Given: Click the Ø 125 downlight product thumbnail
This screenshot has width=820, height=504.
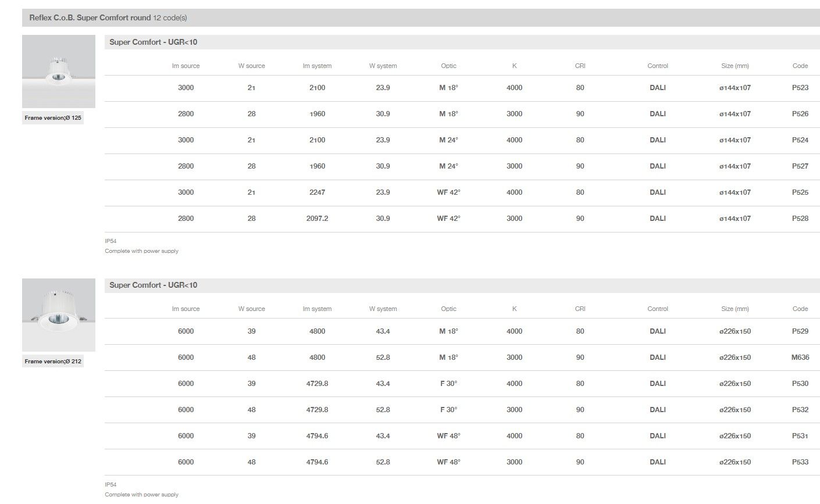Looking at the screenshot, I should (x=58, y=71).
